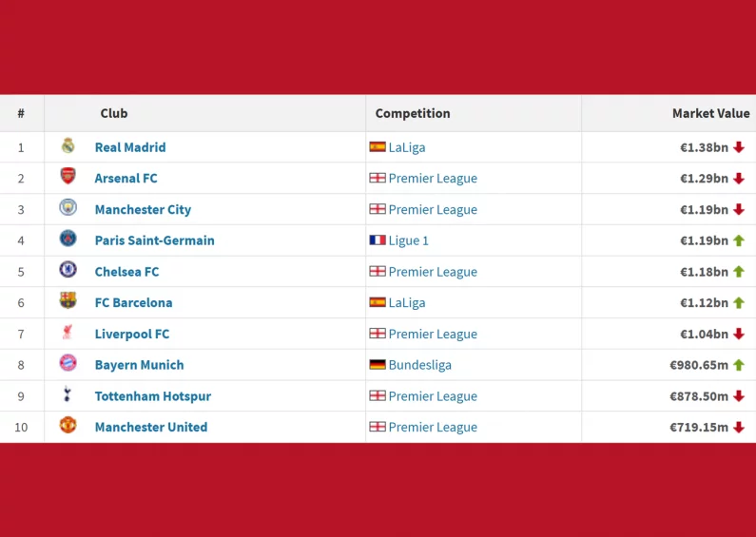The width and height of the screenshot is (756, 537).
Task: Click the Tottenham Hotspur crest icon
Action: pyautogui.click(x=68, y=394)
